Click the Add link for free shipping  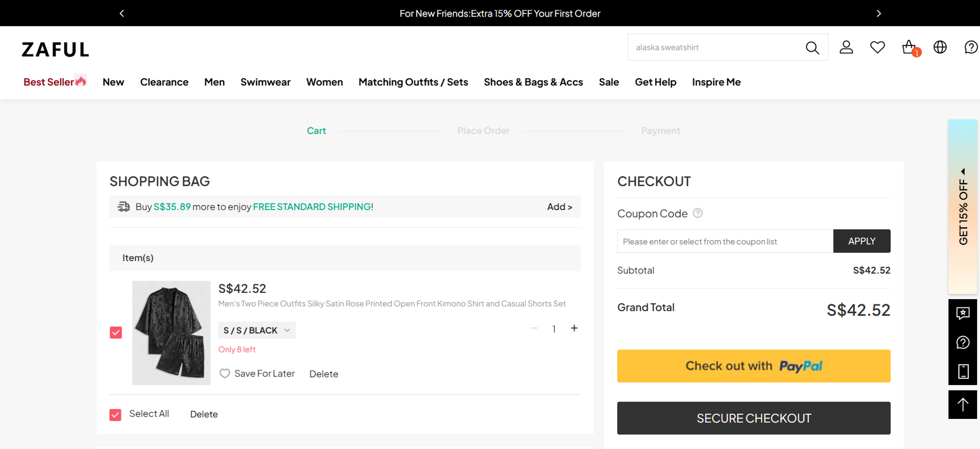click(x=559, y=207)
